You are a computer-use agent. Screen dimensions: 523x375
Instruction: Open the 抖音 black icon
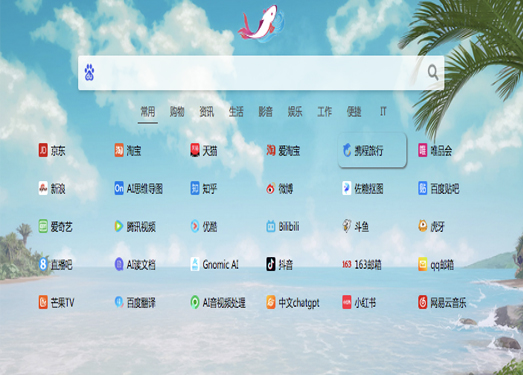coord(271,264)
